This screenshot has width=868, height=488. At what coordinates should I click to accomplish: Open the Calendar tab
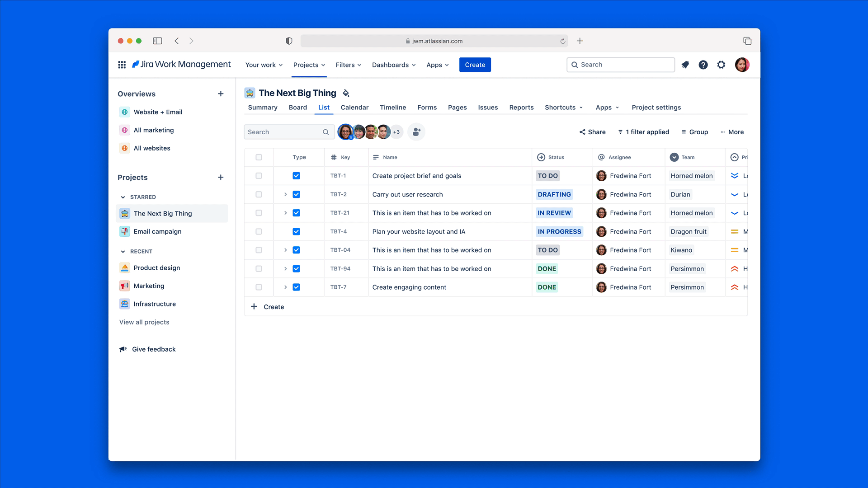coord(354,107)
